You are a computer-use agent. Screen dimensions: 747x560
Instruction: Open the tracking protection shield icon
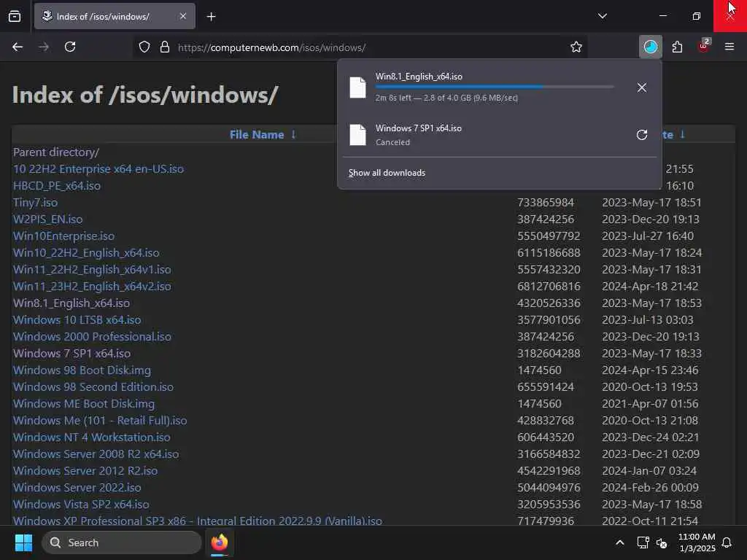point(144,47)
